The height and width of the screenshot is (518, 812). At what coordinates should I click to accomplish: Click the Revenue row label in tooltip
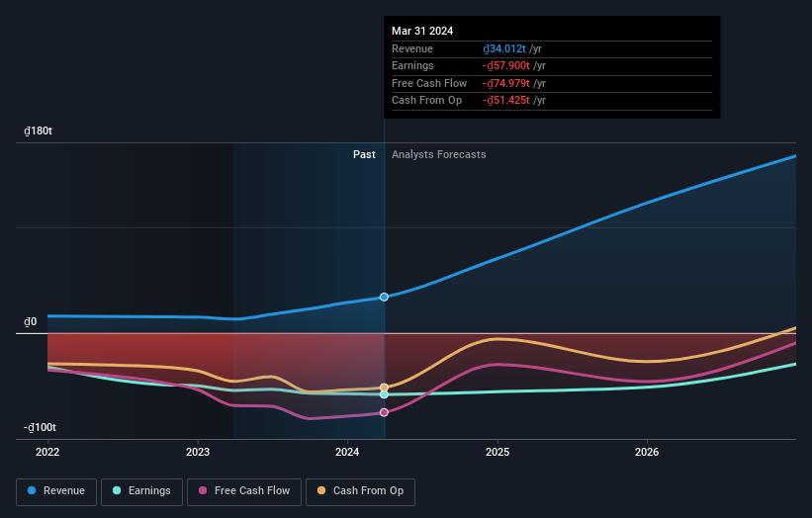(412, 48)
